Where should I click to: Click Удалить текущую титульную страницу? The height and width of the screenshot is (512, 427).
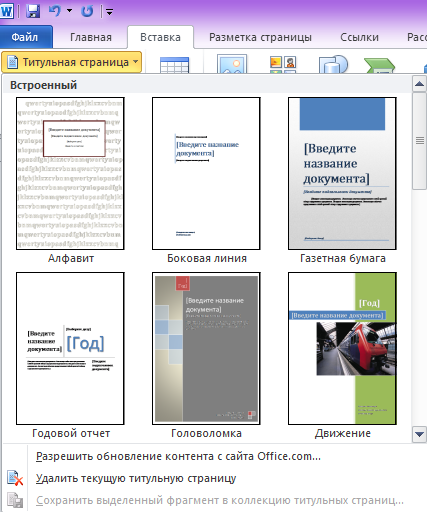[x=136, y=478]
